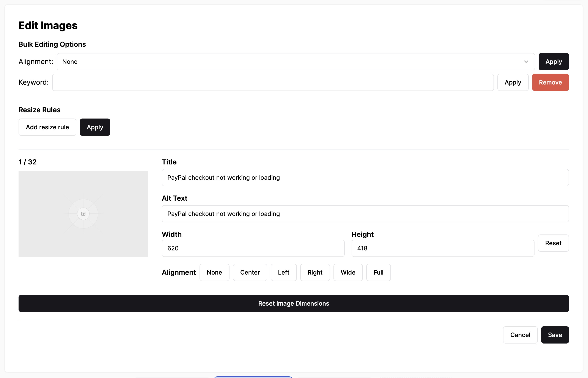Remove the keyword with the red button
Image resolution: width=588 pixels, height=378 pixels.
coord(550,82)
